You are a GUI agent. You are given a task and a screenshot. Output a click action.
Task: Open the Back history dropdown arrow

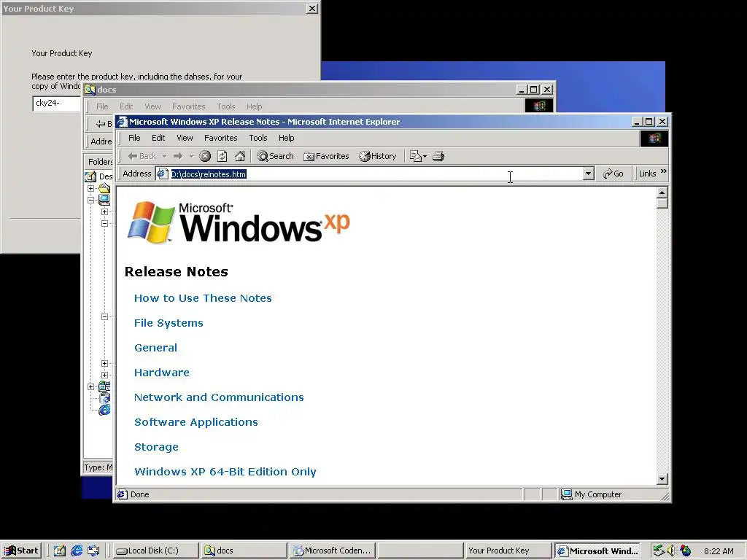164,156
